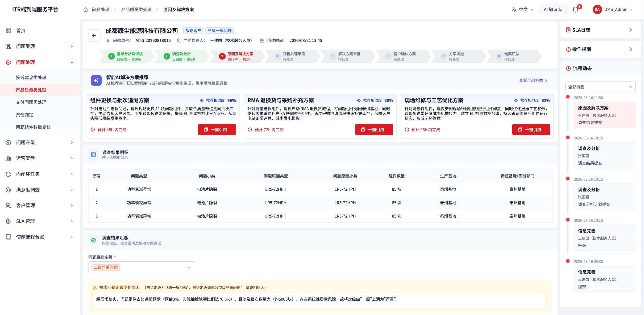Select 责任判定 submenu item
The width and height of the screenshot is (644, 315).
pos(24,115)
